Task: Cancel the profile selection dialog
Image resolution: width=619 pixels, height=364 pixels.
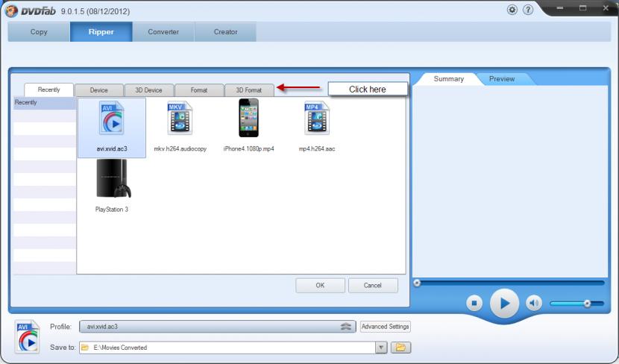Action: pos(373,285)
